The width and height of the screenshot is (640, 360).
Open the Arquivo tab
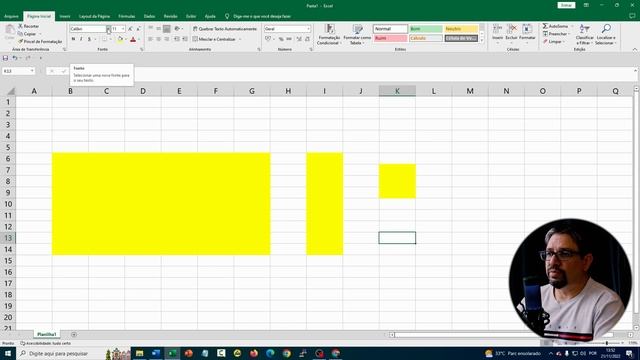11,16
